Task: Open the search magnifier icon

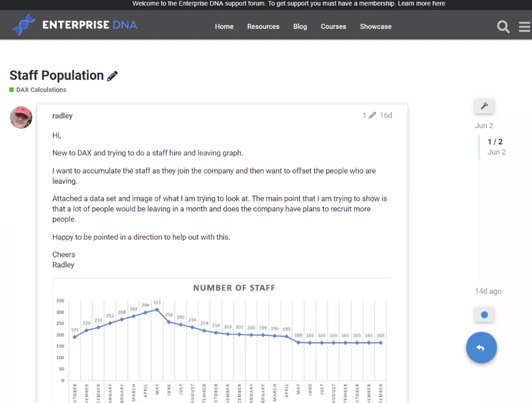Action: pyautogui.click(x=503, y=26)
